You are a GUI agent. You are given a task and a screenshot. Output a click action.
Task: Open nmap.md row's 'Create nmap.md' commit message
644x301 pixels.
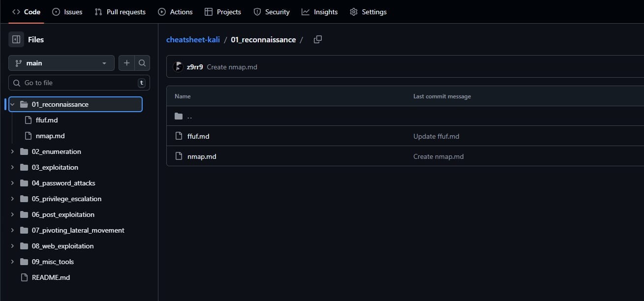coord(438,156)
